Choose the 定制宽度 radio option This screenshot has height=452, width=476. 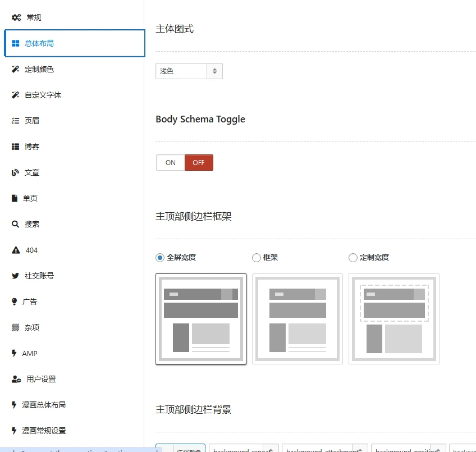[x=354, y=257]
